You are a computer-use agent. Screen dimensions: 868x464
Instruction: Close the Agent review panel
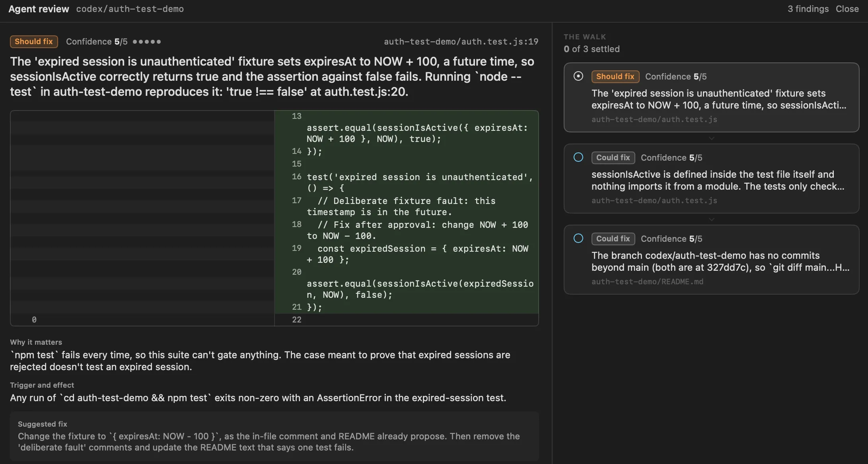[847, 9]
